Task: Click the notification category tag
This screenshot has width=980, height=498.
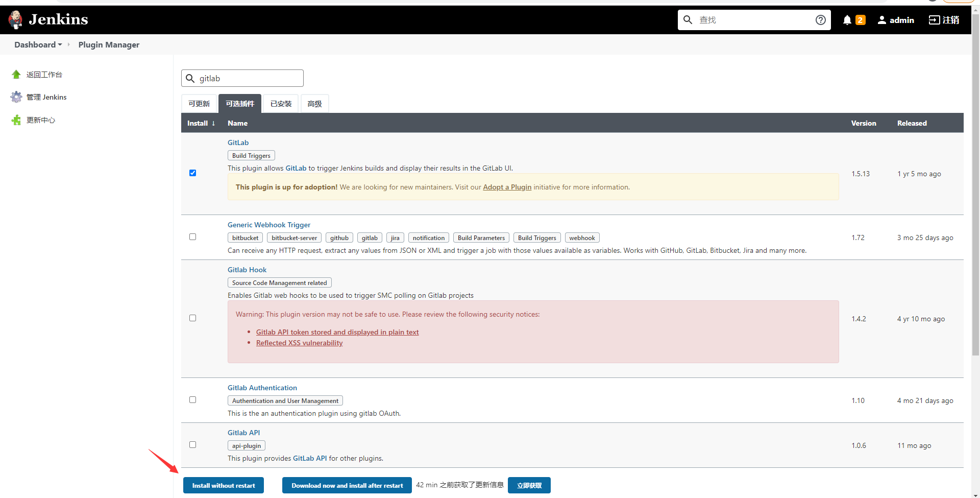Action: (429, 238)
